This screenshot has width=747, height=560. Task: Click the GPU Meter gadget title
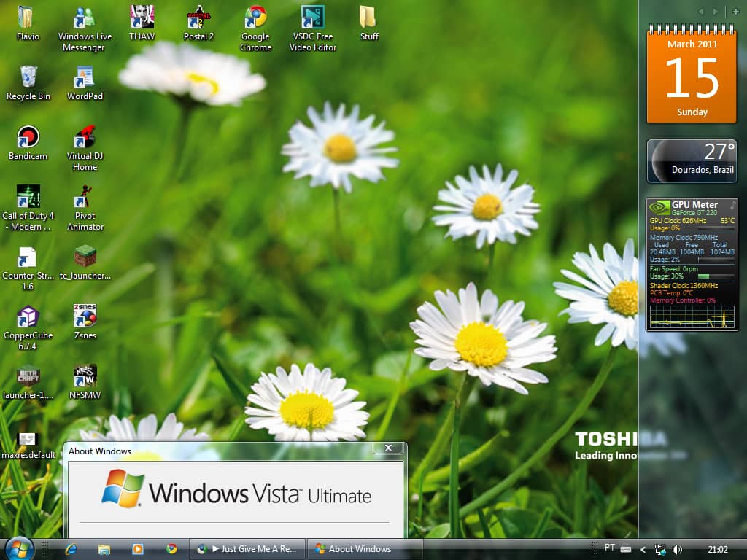[x=694, y=205]
